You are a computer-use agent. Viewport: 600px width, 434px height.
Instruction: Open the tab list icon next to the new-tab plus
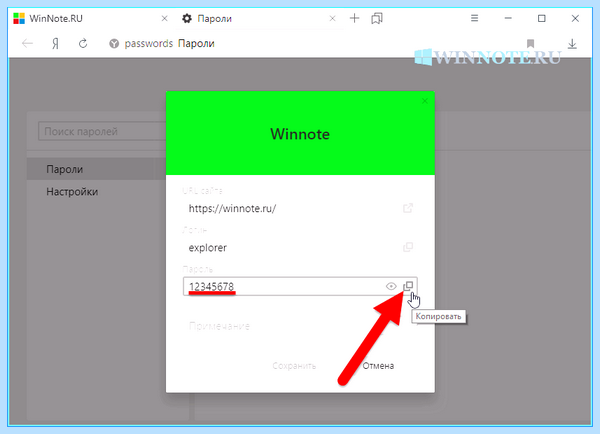point(377,18)
